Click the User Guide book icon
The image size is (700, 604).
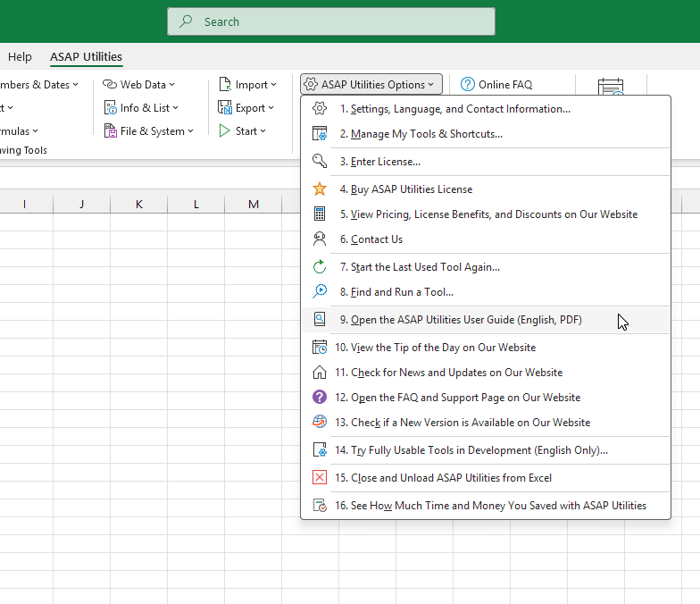[x=320, y=320]
